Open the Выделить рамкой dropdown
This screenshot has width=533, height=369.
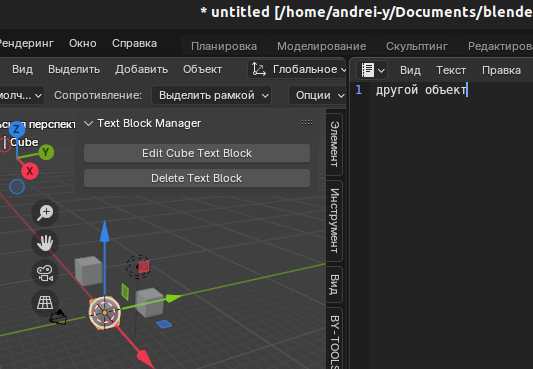(211, 95)
